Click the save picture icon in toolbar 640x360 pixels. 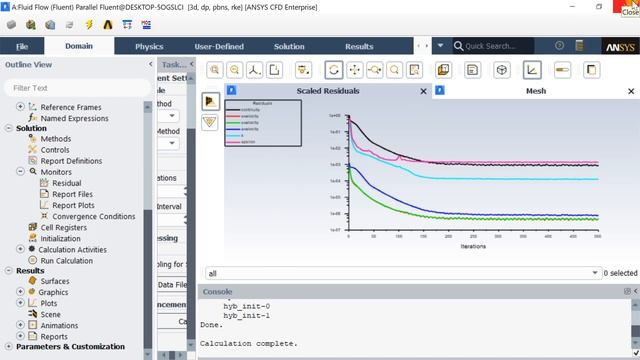point(472,70)
